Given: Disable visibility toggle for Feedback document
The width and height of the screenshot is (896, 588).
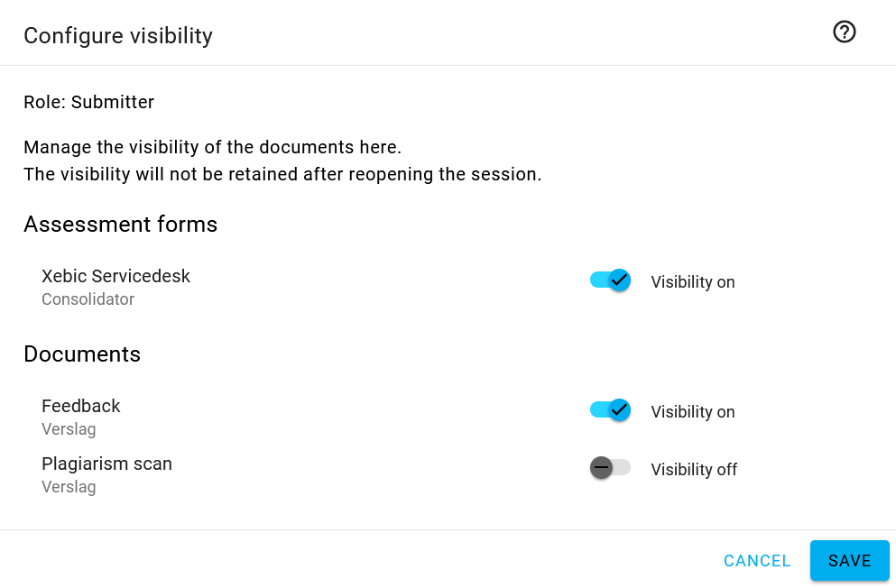Looking at the screenshot, I should 610,410.
